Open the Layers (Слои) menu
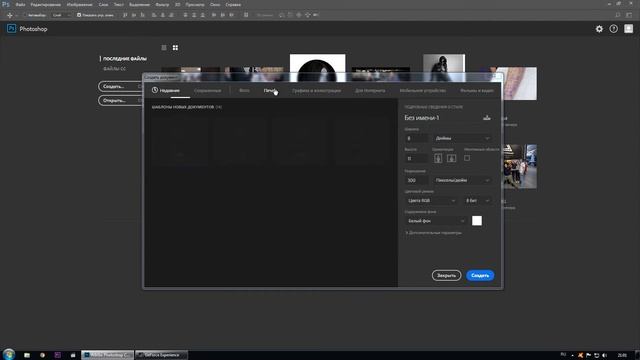640x360 pixels. tap(103, 4)
